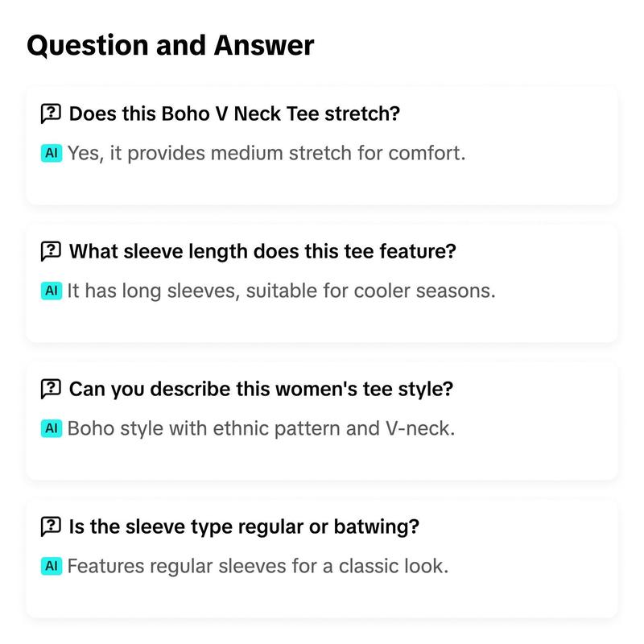Screen dimensions: 644x644
Task: Click question icon beside Boho V Neck stretch question
Action: [x=51, y=114]
